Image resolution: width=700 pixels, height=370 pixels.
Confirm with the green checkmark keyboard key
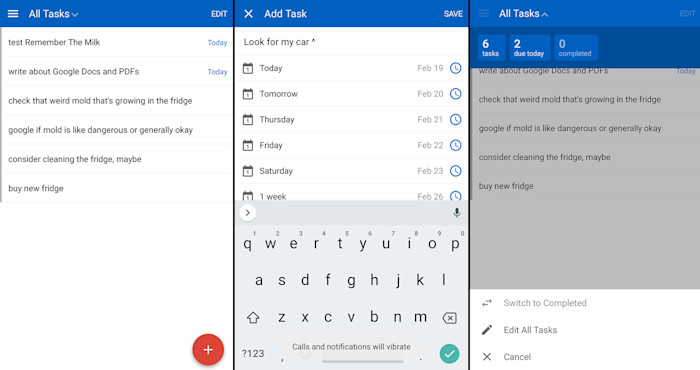pyautogui.click(x=450, y=354)
